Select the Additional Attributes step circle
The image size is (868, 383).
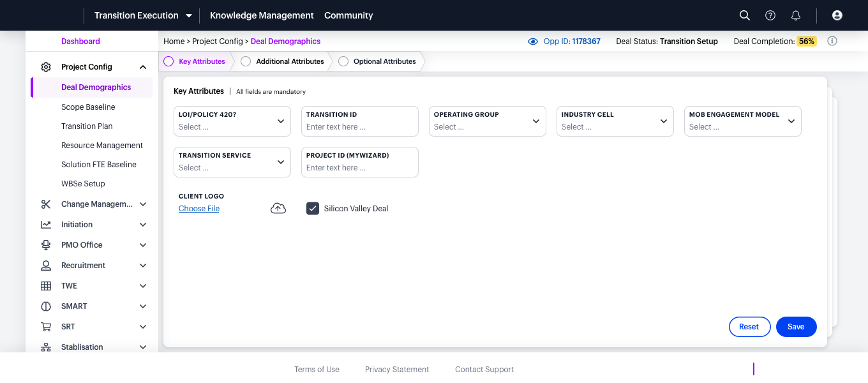246,61
